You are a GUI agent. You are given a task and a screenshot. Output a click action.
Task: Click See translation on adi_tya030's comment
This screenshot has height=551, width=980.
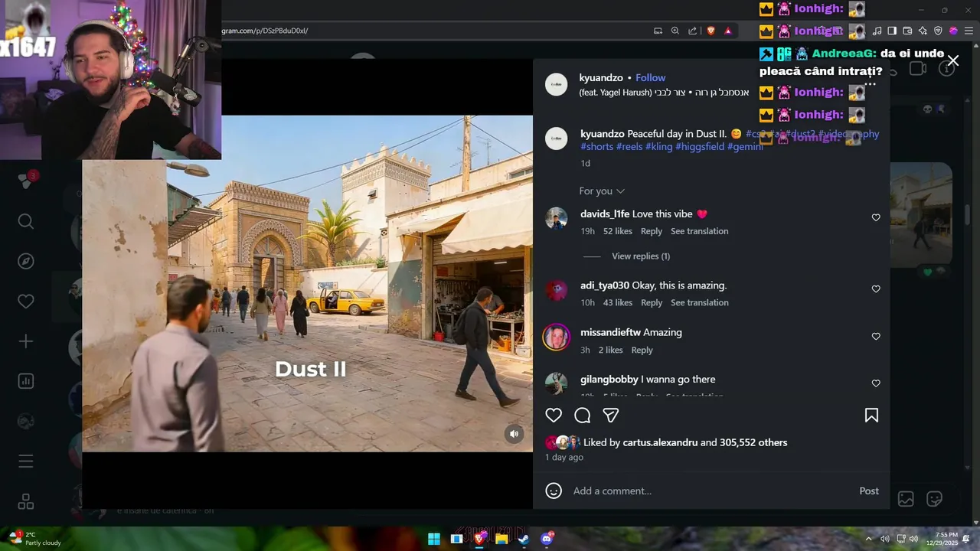[700, 303]
